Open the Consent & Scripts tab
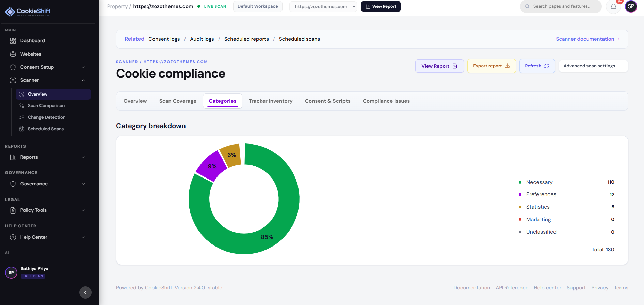 coord(328,101)
